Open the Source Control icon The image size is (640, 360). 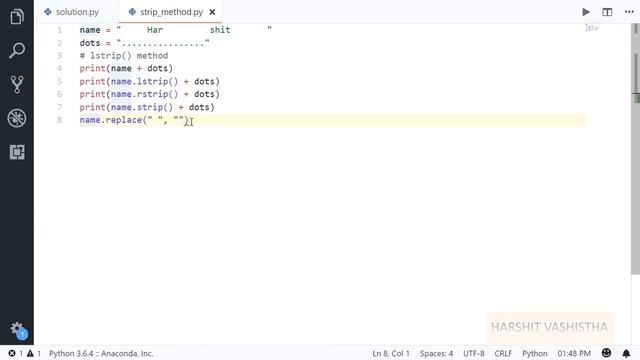tap(17, 84)
